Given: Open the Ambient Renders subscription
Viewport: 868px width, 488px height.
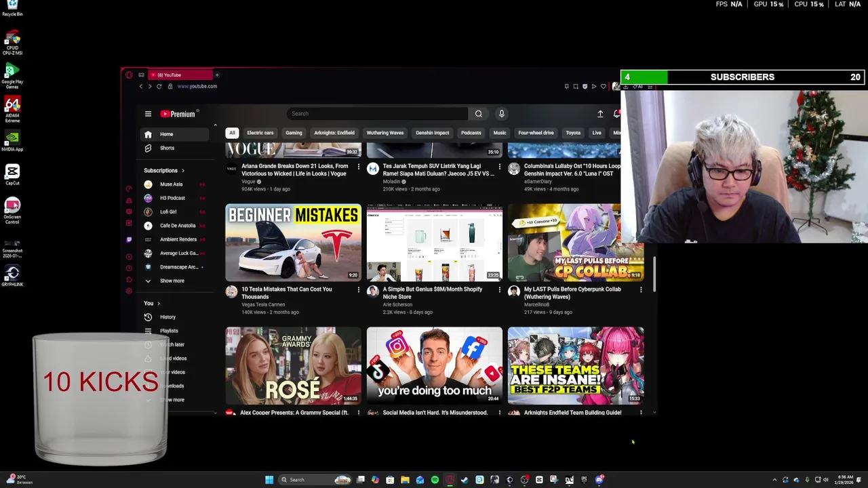Looking at the screenshot, I should click(x=175, y=239).
